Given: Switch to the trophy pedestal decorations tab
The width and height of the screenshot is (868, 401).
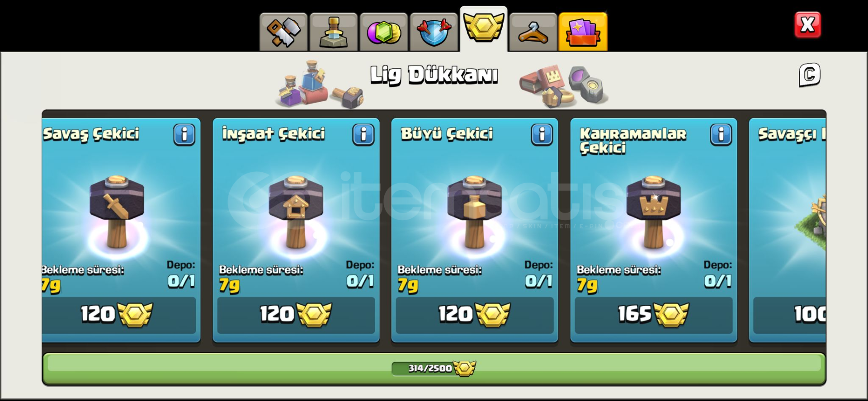Looking at the screenshot, I should point(334,32).
